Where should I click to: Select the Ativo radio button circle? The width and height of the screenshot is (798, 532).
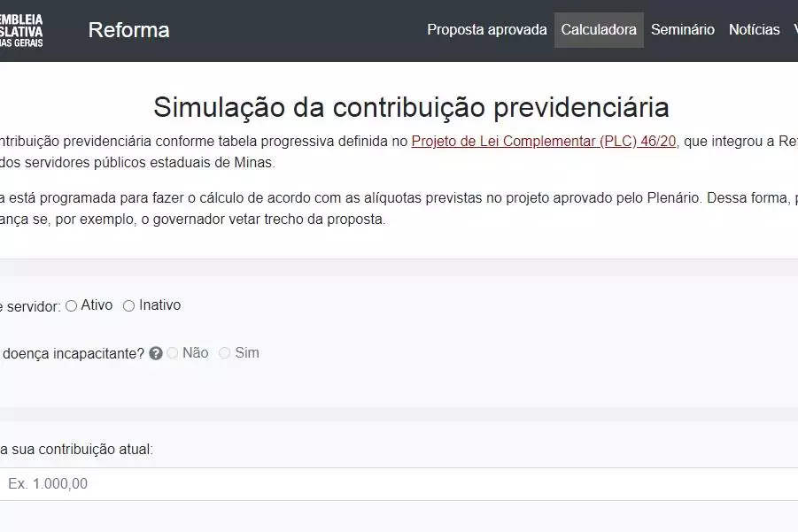point(72,306)
